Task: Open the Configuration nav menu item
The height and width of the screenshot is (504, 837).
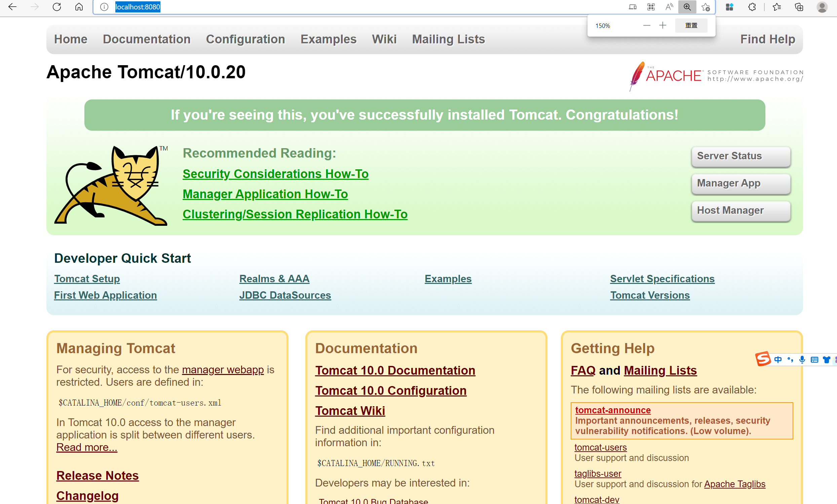Action: pos(245,39)
